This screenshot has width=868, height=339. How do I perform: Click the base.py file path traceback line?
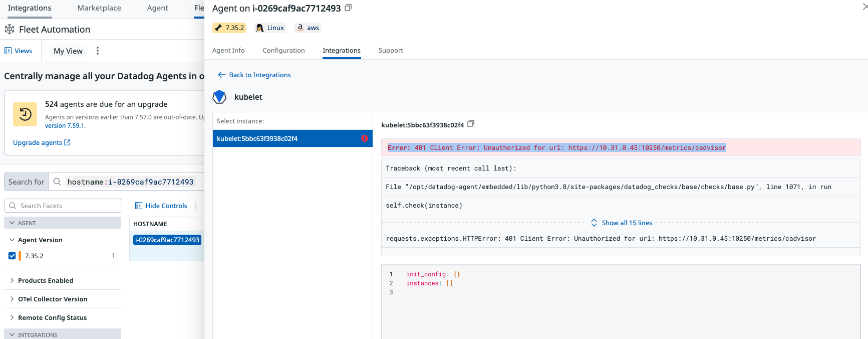tap(621, 187)
